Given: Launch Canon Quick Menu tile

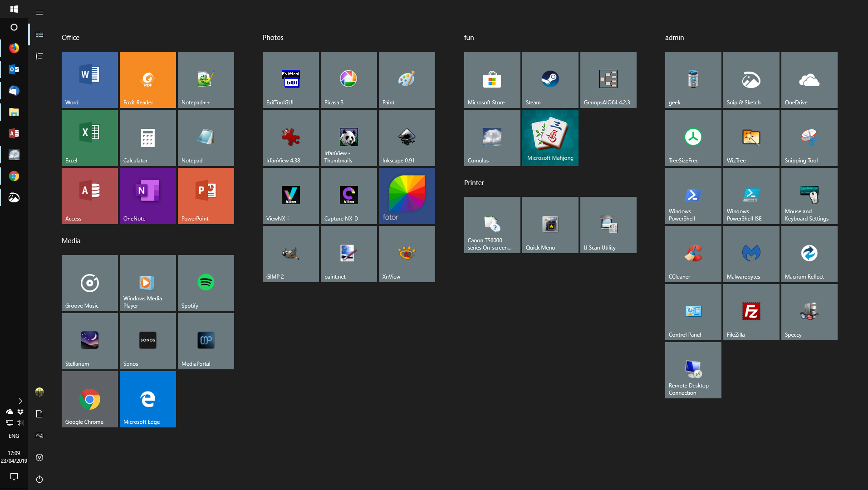Looking at the screenshot, I should click(550, 225).
